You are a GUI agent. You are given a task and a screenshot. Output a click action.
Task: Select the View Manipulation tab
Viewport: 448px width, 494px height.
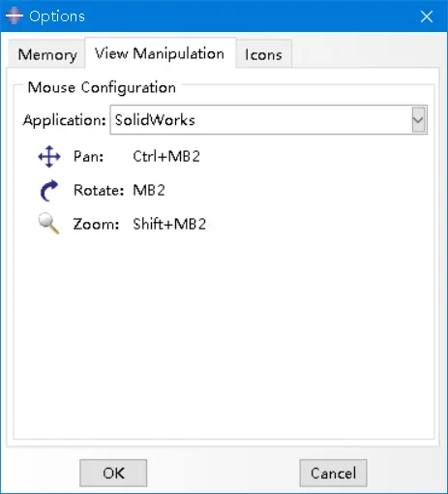point(161,53)
